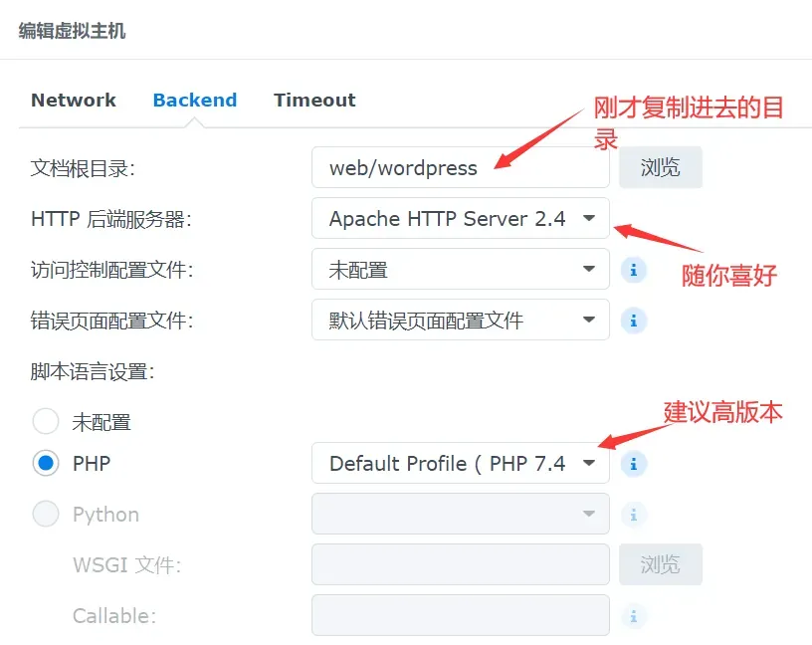Image resolution: width=812 pixels, height=645 pixels.
Task: Open the Backend tab
Action: click(195, 100)
